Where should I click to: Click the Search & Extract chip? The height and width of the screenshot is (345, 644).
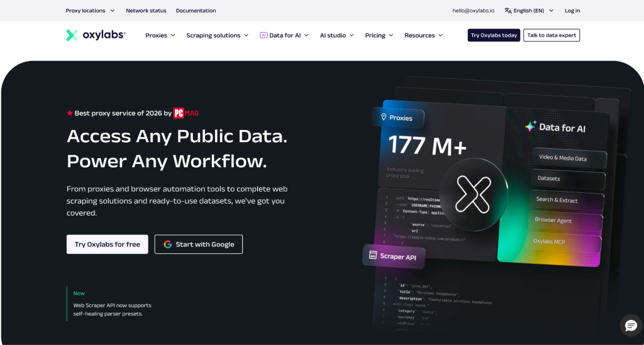coord(567,200)
